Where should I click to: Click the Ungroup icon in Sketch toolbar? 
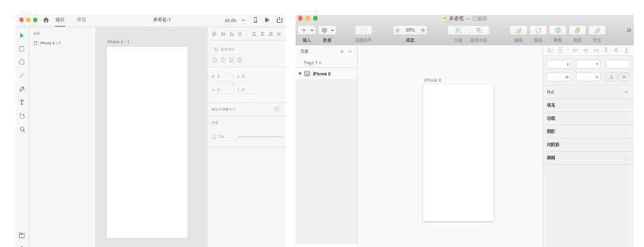[478, 30]
